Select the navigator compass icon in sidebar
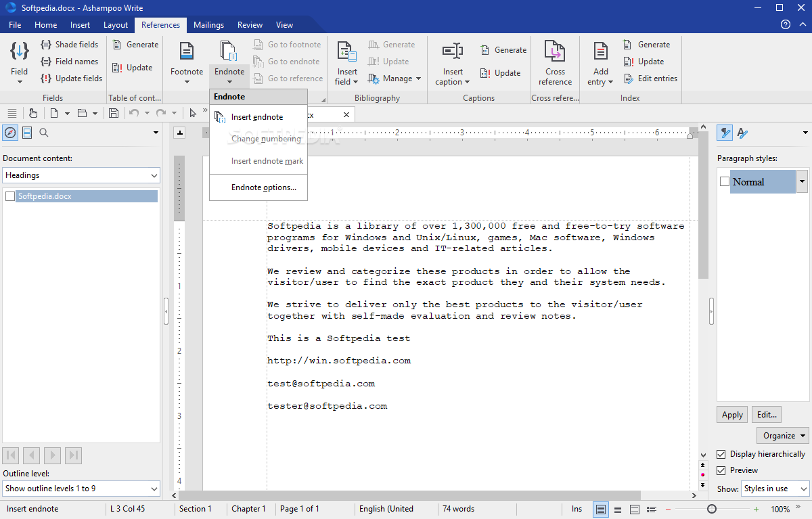Viewport: 812px width, 519px height. point(10,133)
